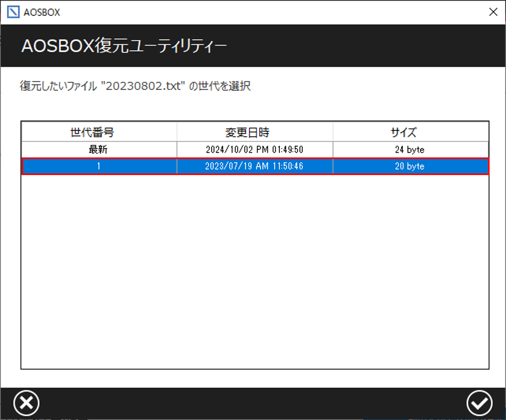Cancel with the X circle button

point(26,403)
